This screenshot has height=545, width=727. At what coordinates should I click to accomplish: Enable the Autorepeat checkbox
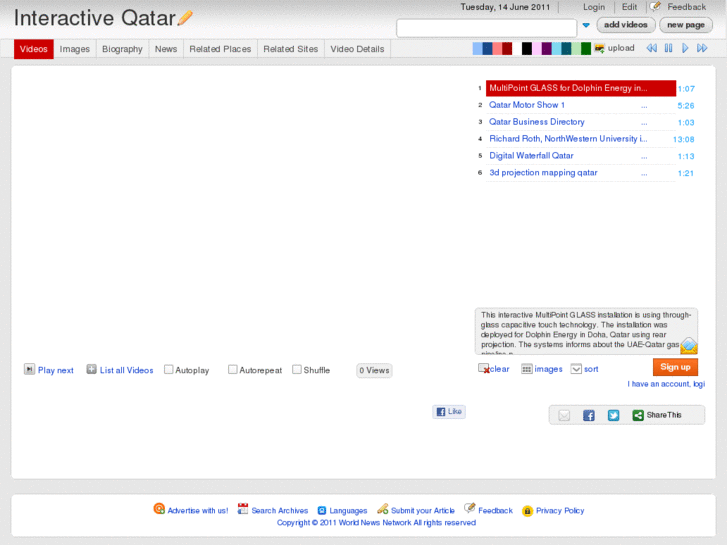pos(233,369)
